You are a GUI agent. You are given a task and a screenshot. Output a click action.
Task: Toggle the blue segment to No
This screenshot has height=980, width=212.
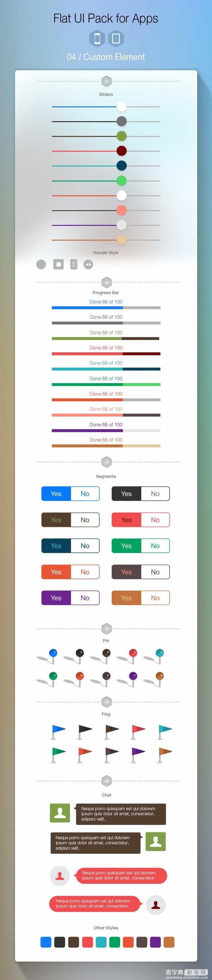[85, 493]
